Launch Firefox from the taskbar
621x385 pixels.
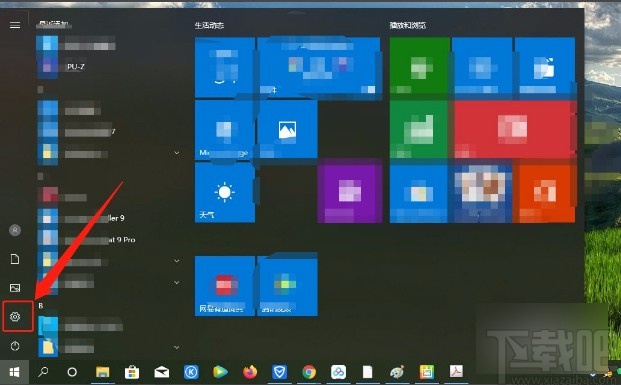tap(250, 372)
